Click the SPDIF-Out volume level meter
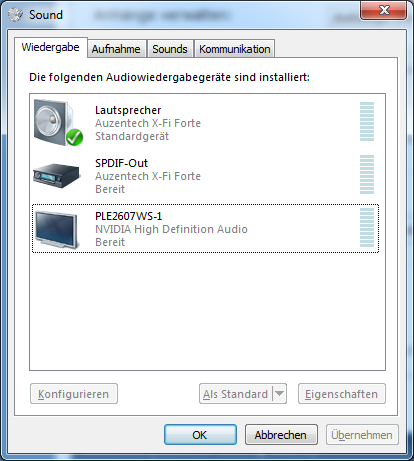Image resolution: width=414 pixels, height=461 pixels. [367, 174]
